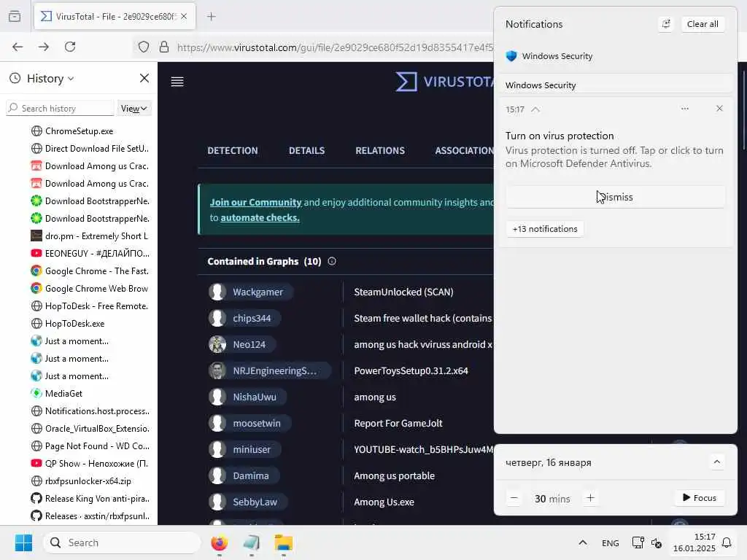Open the SebbyLaw user link
Viewport: 747px width, 560px height.
click(255, 502)
